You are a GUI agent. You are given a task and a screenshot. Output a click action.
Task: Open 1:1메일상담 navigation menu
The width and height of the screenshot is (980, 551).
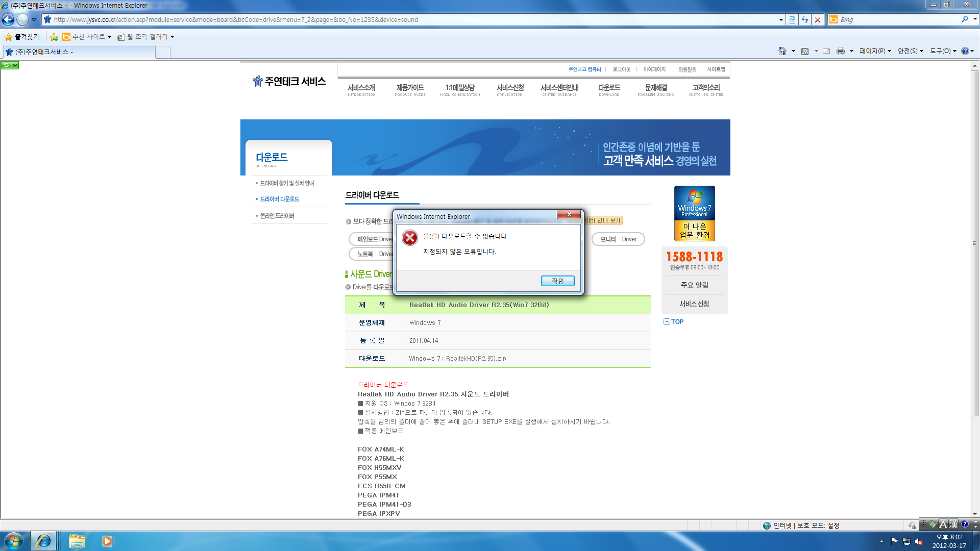coord(460,90)
